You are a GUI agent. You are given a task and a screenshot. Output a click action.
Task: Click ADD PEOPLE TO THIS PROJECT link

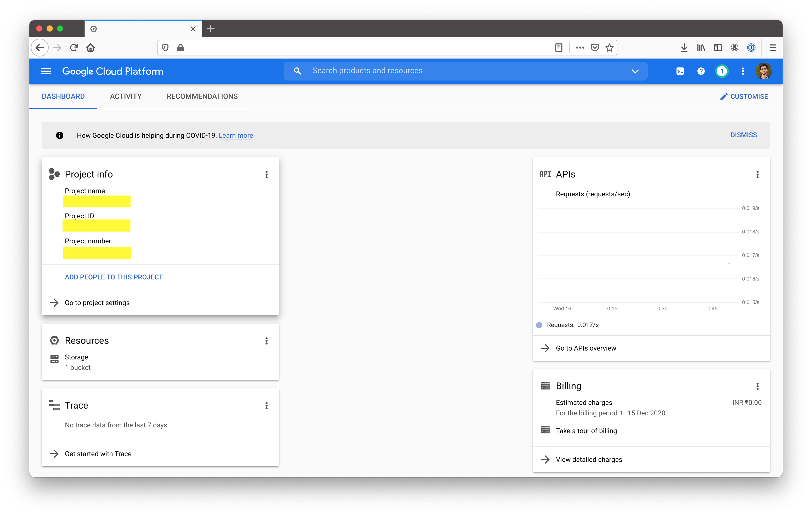click(x=114, y=277)
